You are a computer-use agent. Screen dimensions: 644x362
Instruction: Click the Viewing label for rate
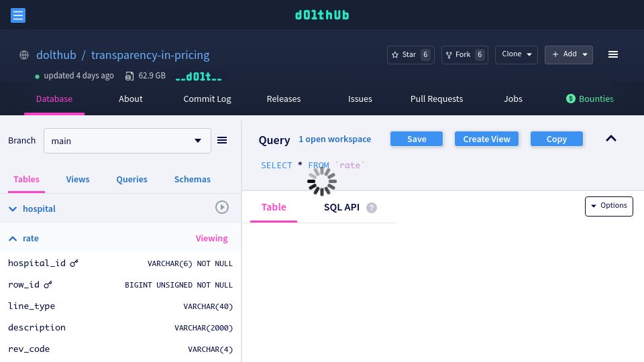[211, 239]
